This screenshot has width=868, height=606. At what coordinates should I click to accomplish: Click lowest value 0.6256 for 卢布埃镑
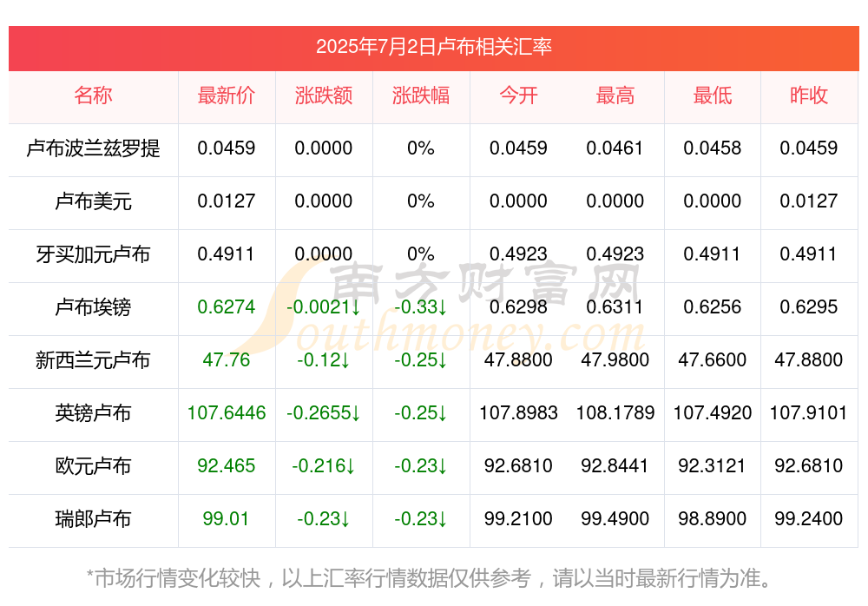pos(713,306)
